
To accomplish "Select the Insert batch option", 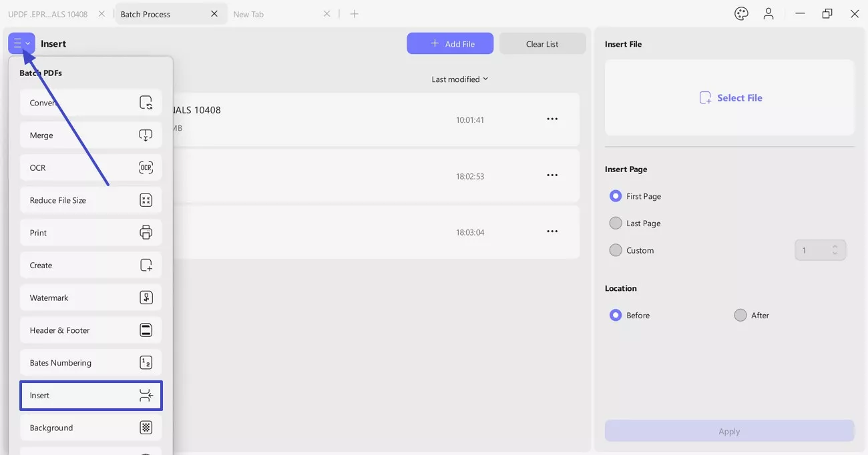I will click(91, 396).
